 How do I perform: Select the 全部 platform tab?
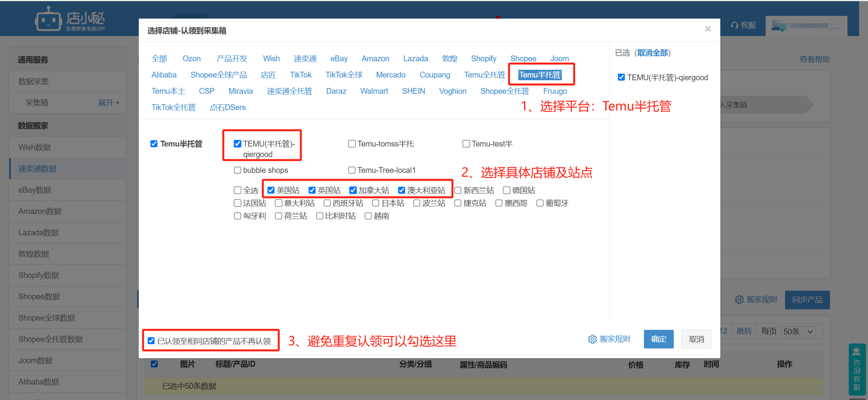pos(159,59)
